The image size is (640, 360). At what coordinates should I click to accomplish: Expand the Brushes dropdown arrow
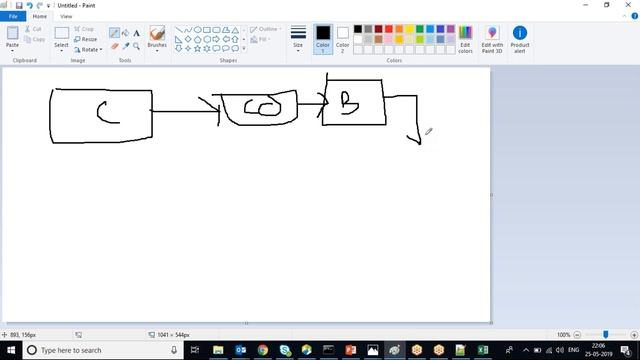pos(157,50)
